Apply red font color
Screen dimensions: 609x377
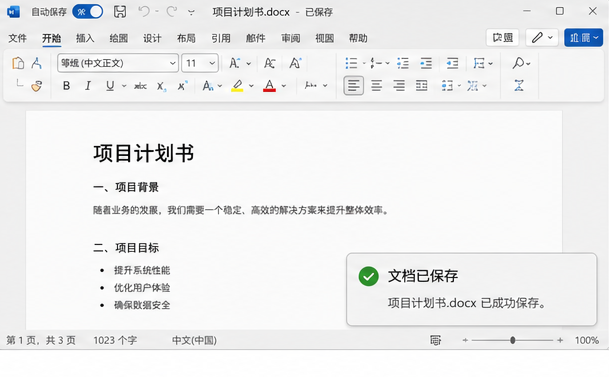pyautogui.click(x=269, y=86)
